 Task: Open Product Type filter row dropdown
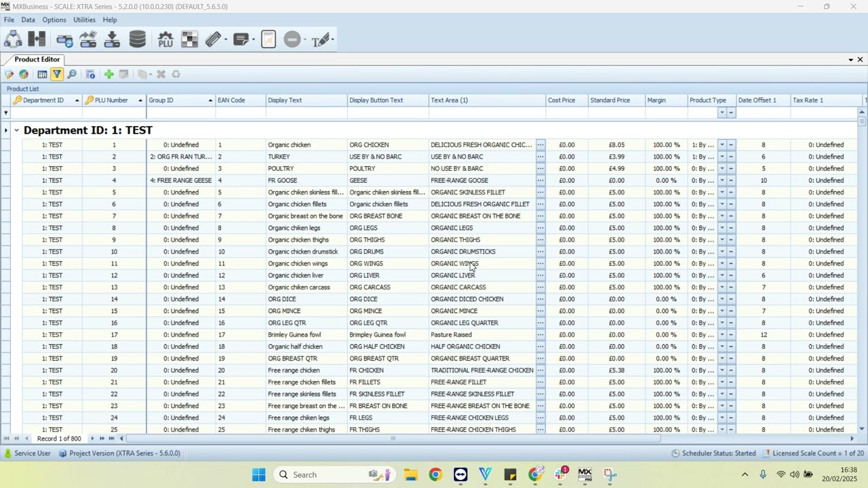722,113
